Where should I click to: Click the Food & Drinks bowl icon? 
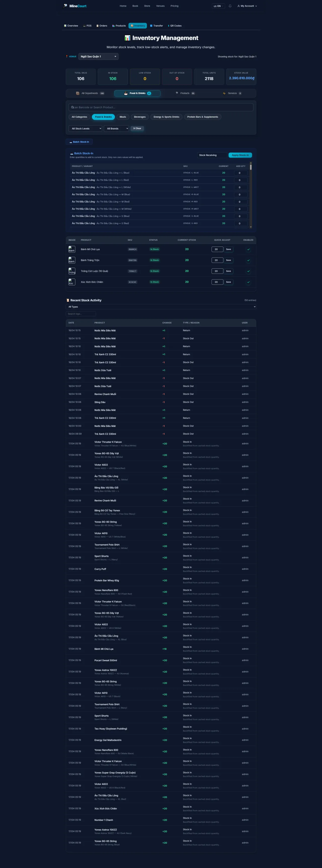click(x=126, y=93)
